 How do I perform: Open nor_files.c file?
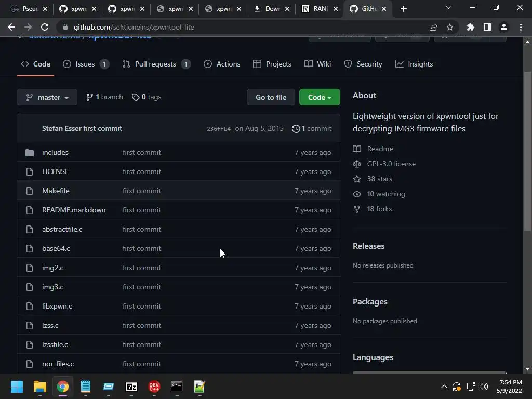(58, 364)
